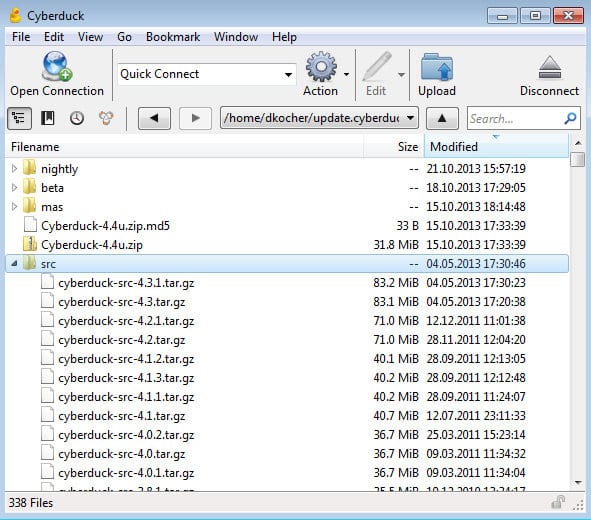This screenshot has height=520, width=591.
Task: Click the beta folder icon
Action: (x=29, y=187)
